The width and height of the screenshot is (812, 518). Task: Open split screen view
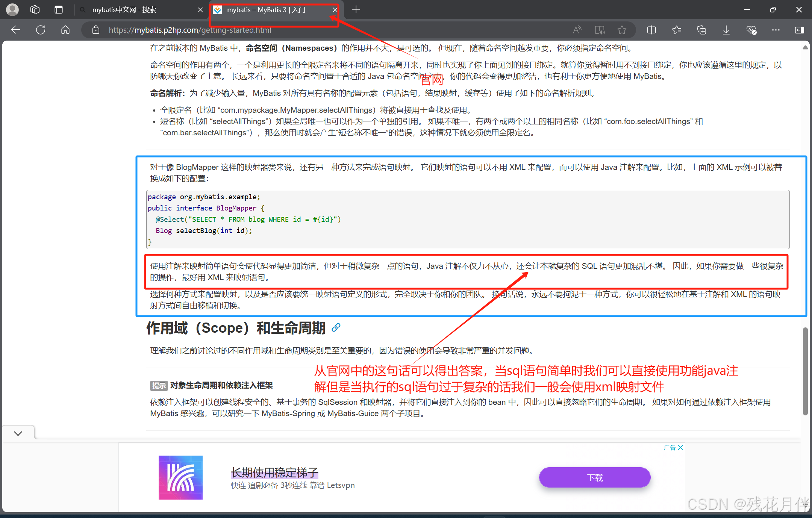tap(651, 30)
